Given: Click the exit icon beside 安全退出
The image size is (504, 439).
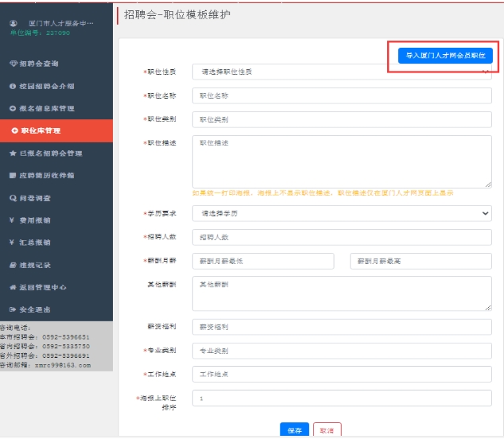Looking at the screenshot, I should 13,309.
